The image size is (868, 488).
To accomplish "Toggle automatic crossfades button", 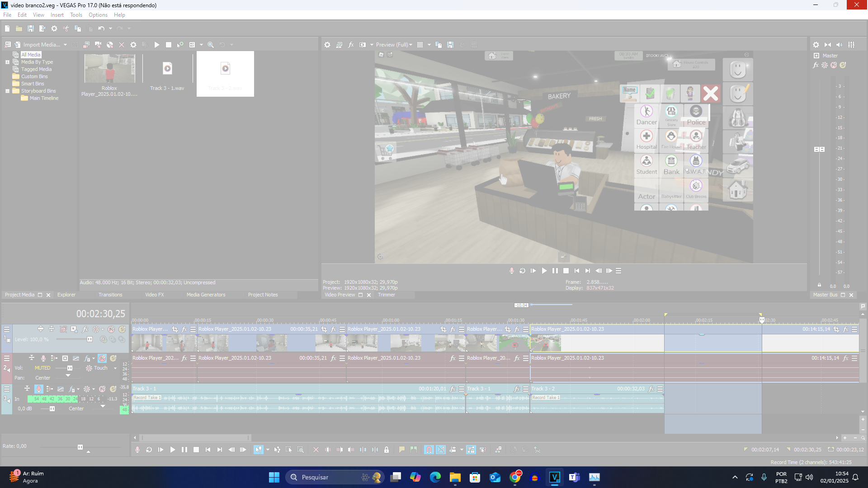I will pos(441,450).
